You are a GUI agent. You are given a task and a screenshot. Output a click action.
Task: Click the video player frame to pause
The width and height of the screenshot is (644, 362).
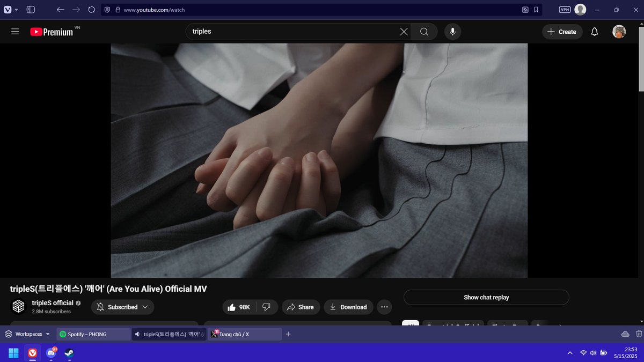pyautogui.click(x=319, y=160)
